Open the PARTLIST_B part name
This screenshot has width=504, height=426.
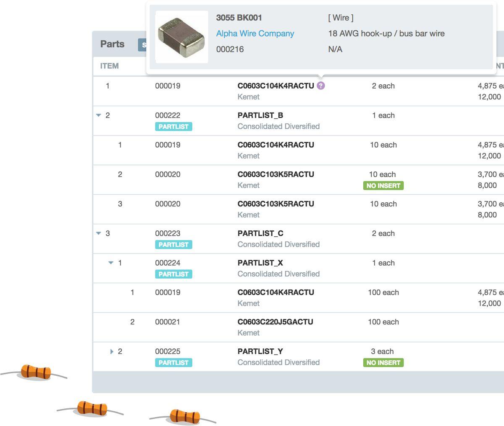pos(260,115)
